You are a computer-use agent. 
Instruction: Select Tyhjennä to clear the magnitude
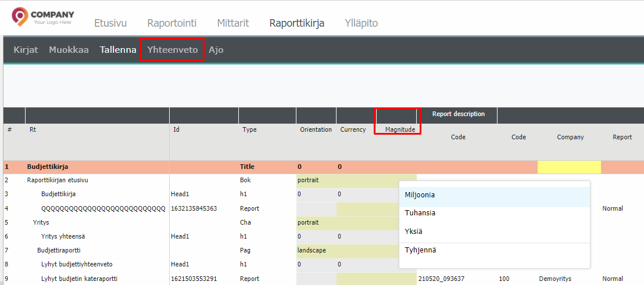pos(420,250)
